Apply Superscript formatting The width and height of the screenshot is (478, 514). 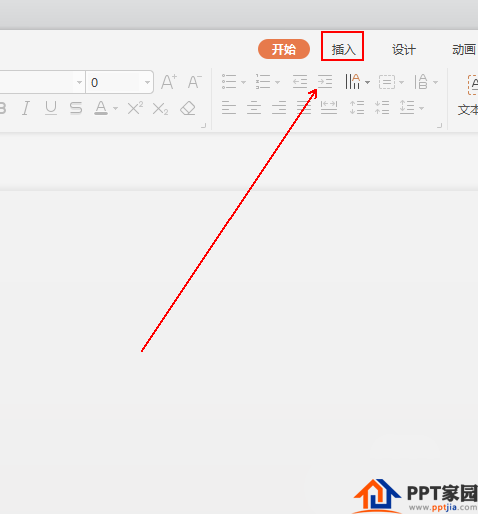[x=135, y=108]
